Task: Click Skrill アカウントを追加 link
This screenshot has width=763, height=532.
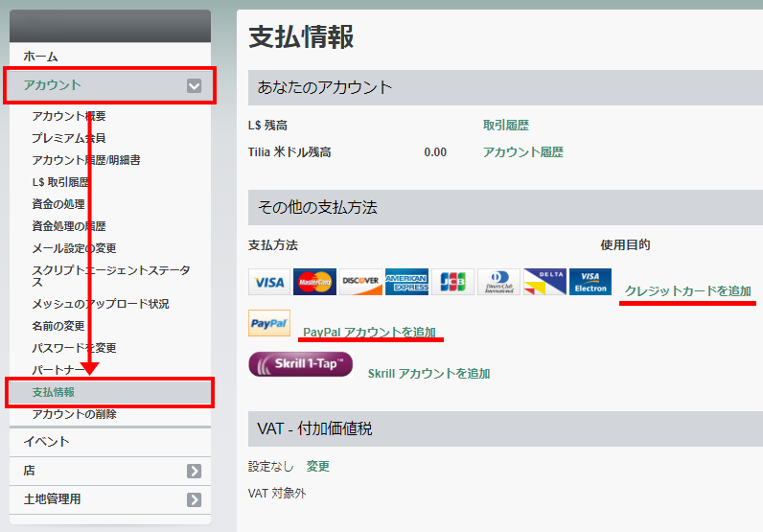Action: tap(428, 374)
